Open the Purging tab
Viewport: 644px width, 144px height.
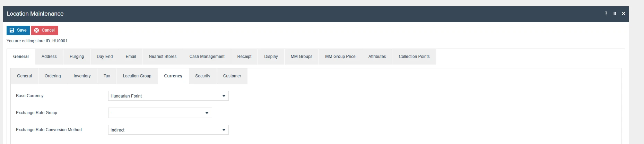click(77, 57)
